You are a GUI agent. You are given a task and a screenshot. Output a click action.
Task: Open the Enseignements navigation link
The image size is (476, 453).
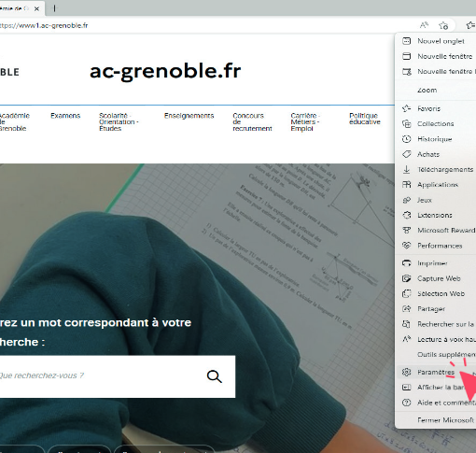click(189, 116)
